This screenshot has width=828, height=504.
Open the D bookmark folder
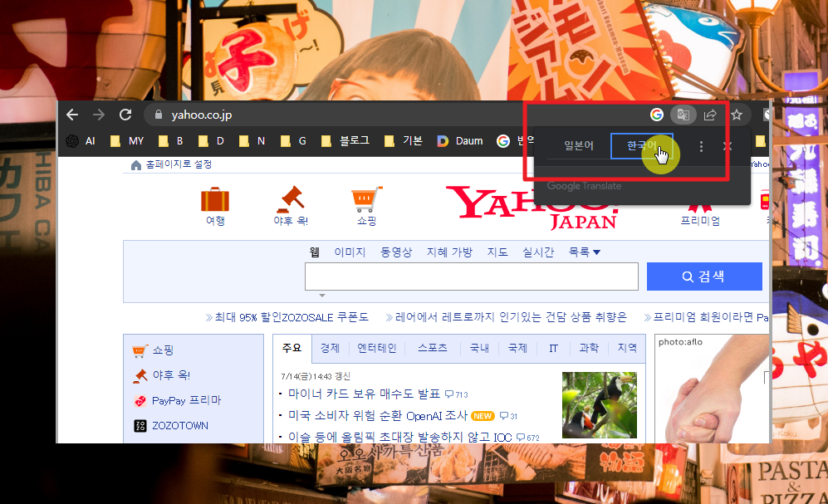(211, 141)
